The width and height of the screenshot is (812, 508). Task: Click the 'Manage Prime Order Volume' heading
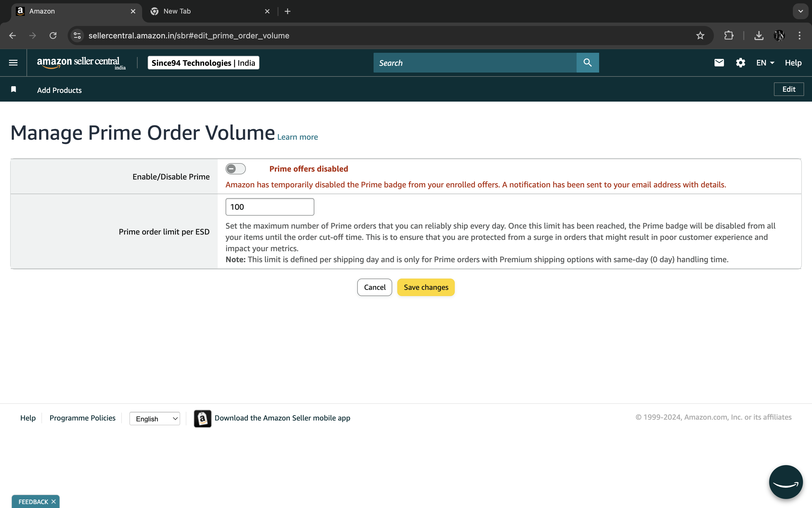[143, 133]
